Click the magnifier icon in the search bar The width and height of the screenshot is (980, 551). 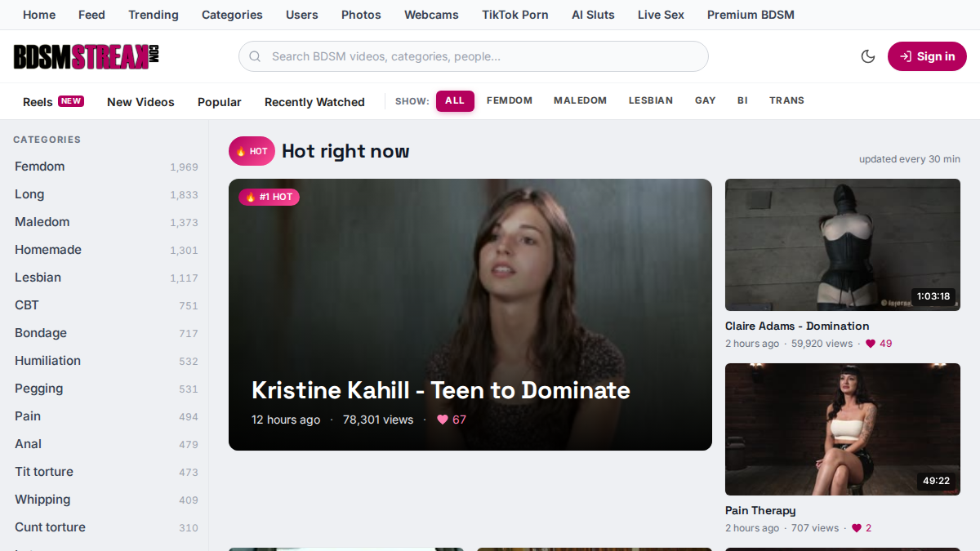[x=255, y=56]
